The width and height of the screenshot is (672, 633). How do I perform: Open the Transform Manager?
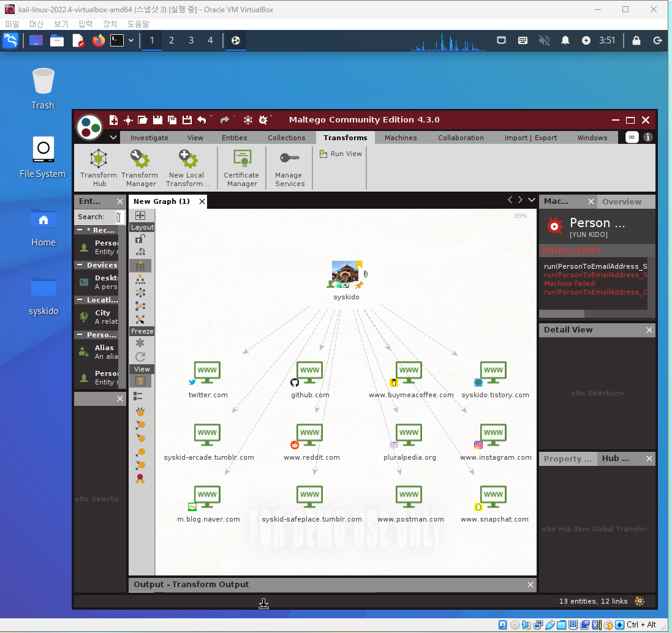tap(140, 168)
